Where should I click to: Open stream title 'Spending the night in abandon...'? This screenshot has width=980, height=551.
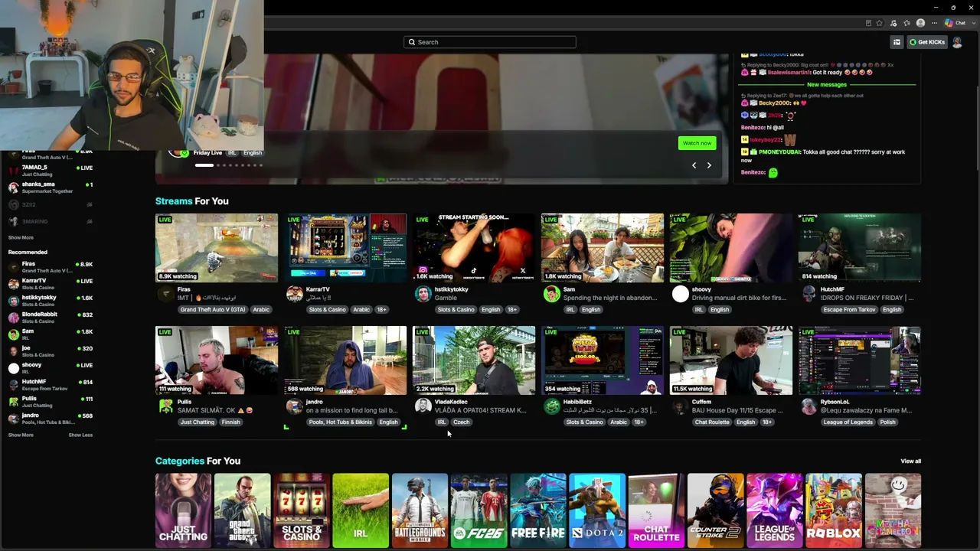[x=610, y=298]
